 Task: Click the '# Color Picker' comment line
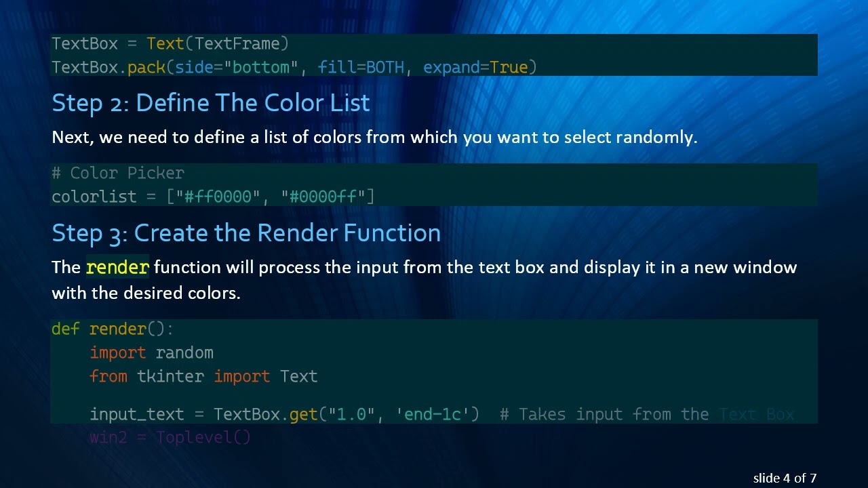pyautogui.click(x=118, y=173)
